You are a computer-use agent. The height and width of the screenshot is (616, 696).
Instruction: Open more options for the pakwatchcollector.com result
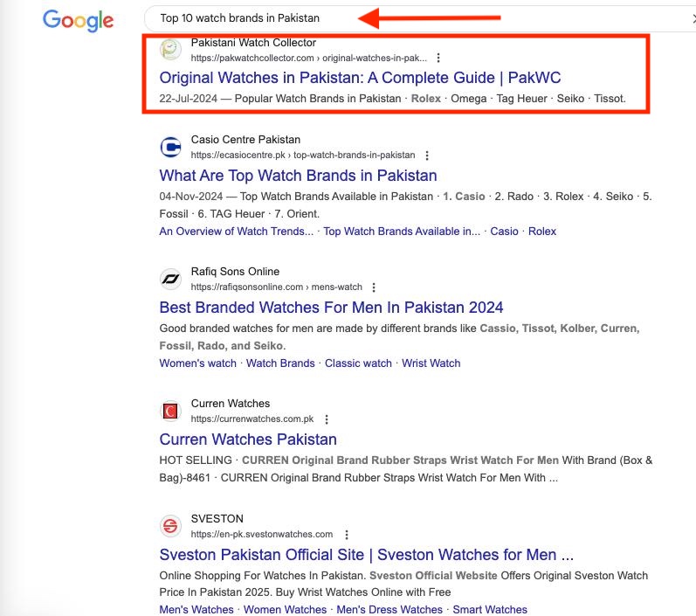438,58
